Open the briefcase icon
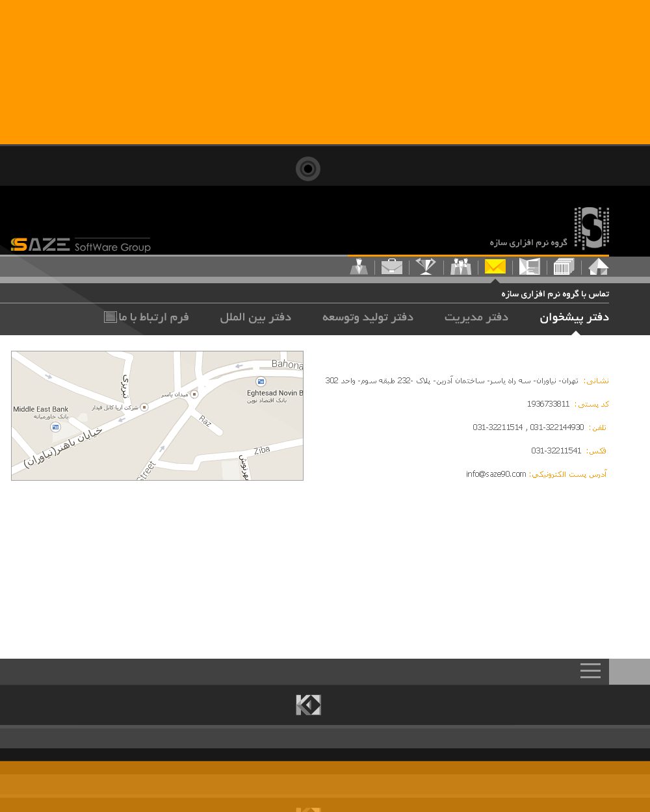The width and height of the screenshot is (650, 812). (391, 267)
